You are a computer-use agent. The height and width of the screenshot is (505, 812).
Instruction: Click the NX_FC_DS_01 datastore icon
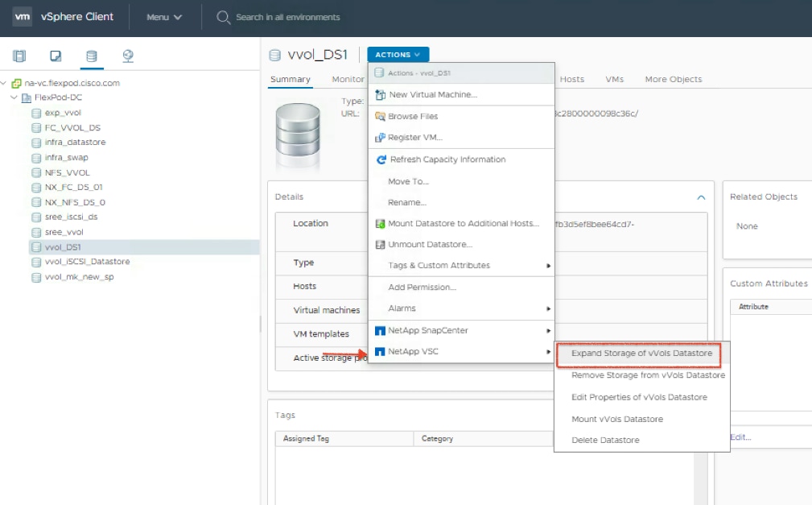point(36,187)
